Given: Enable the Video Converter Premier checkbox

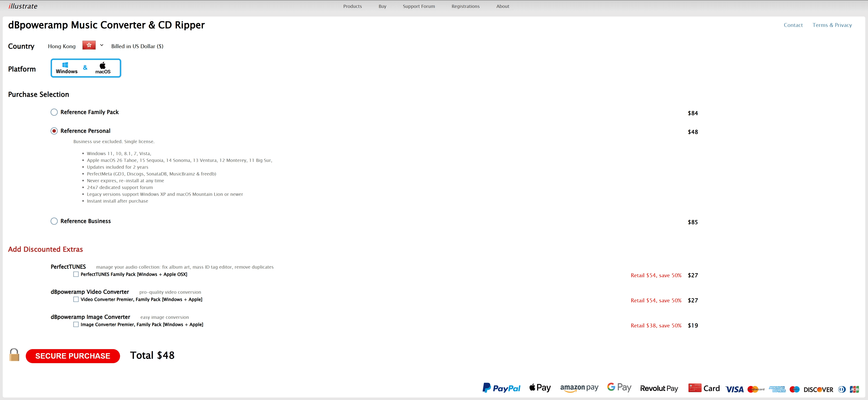Looking at the screenshot, I should click(76, 299).
